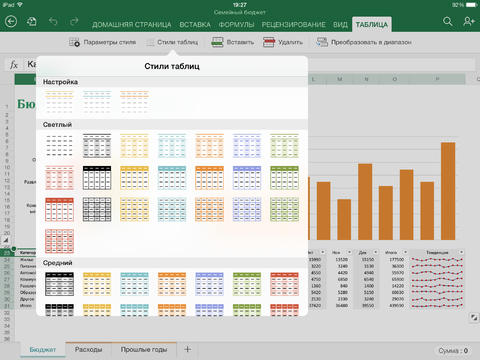The image size is (480, 360).
Task: Click Преобразовать в диапазон
Action: pyautogui.click(x=364, y=42)
